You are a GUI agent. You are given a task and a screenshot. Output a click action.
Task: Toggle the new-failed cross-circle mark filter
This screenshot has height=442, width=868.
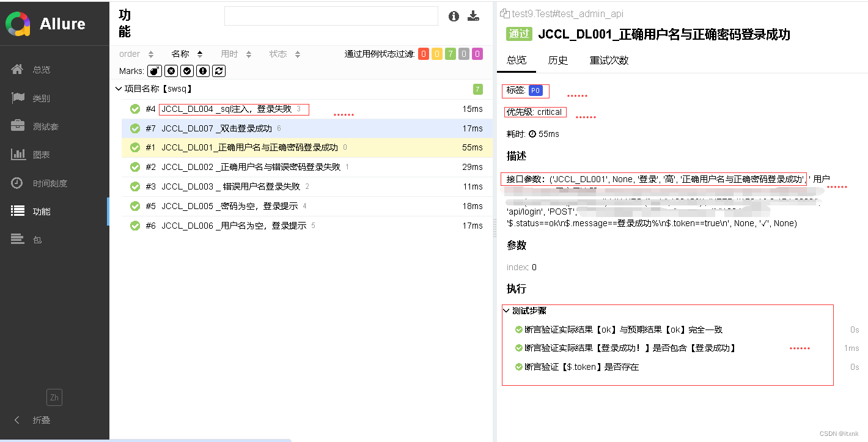171,71
